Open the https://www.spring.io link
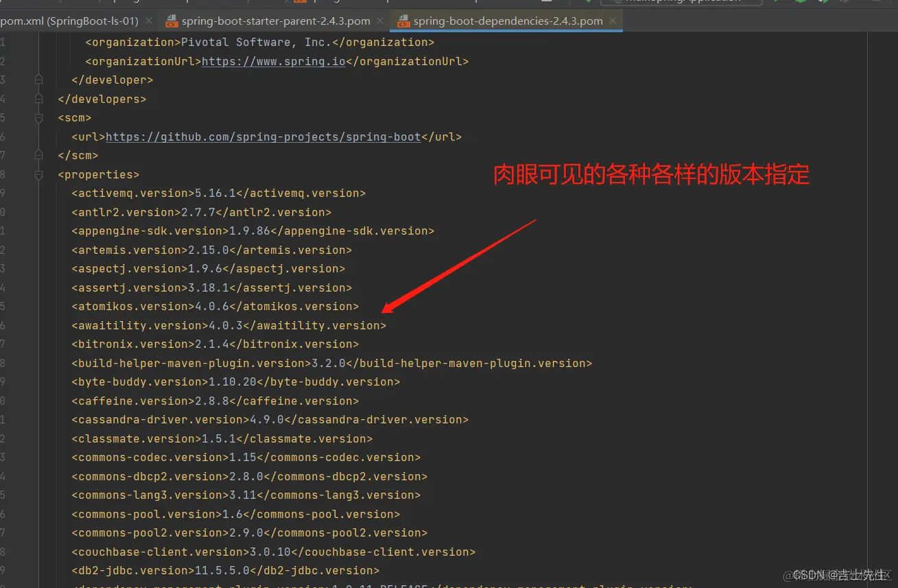Viewport: 898px width, 588px height. [x=273, y=61]
